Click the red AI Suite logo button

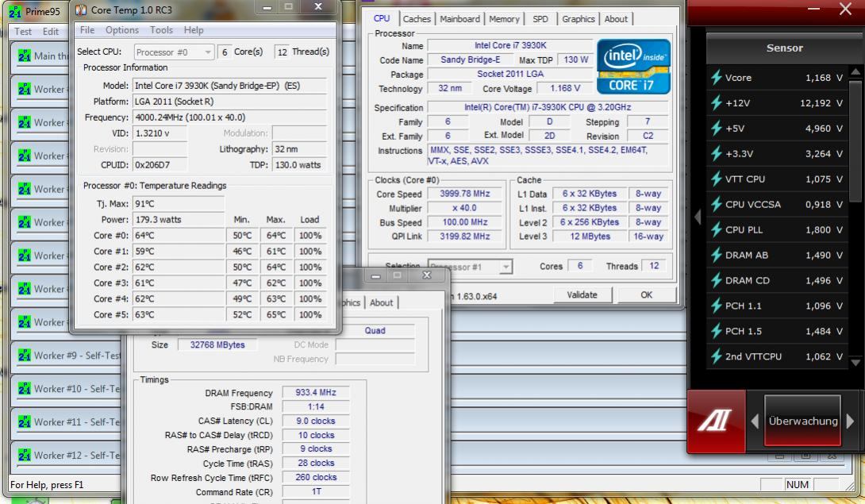[x=716, y=421]
